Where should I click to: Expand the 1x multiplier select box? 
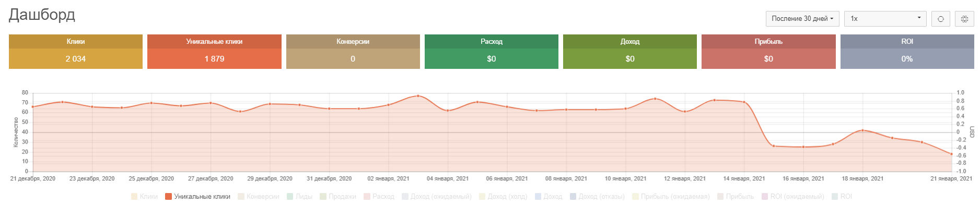click(885, 19)
